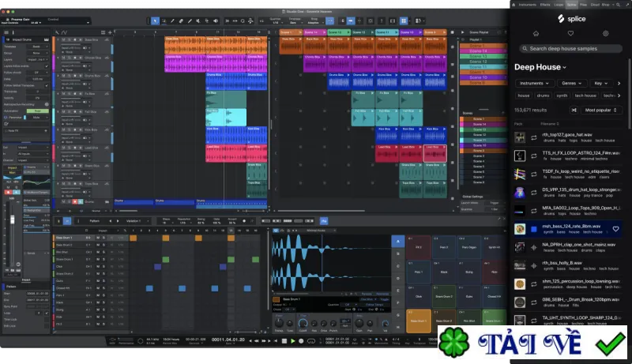This screenshot has height=364, width=632.
Task: Shuffle Splice results with shuffle icon
Action: pos(574,110)
